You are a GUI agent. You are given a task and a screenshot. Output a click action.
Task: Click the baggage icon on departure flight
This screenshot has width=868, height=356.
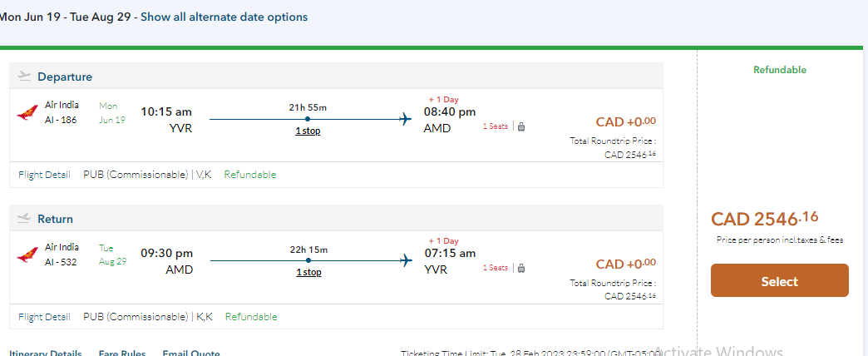[521, 126]
